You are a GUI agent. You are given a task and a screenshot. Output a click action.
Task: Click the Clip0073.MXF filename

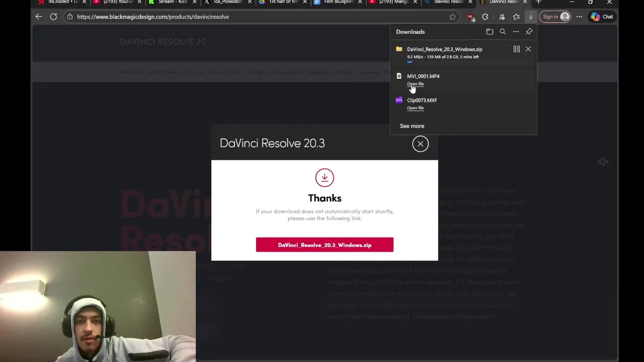[422, 100]
